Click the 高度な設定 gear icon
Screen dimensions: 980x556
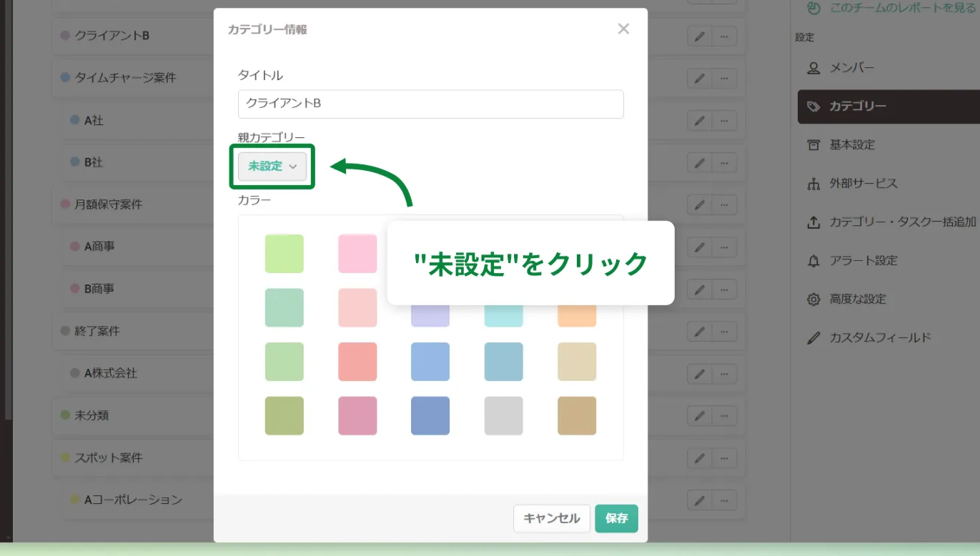coord(813,299)
